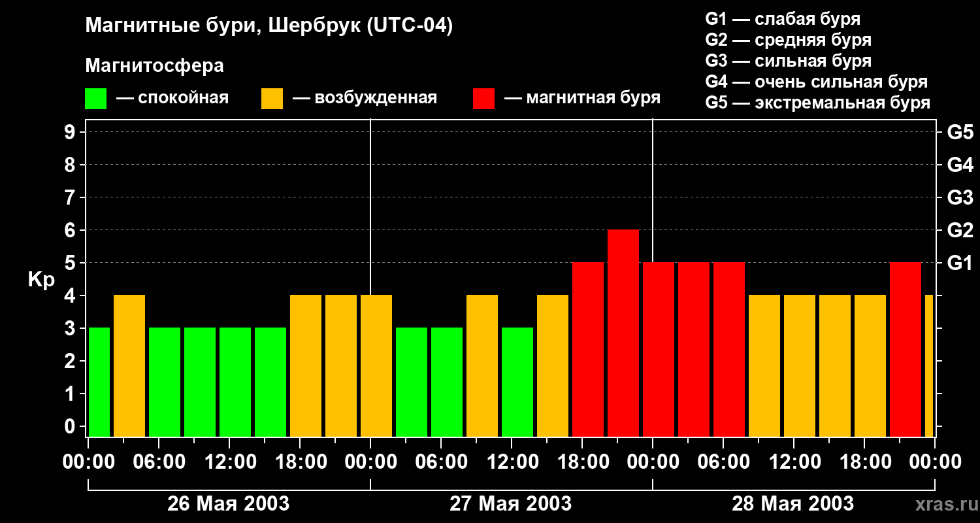Screen dimensions: 980x523
Task: Click the '18:00' time label above 27 Мая
Action: pos(582,462)
